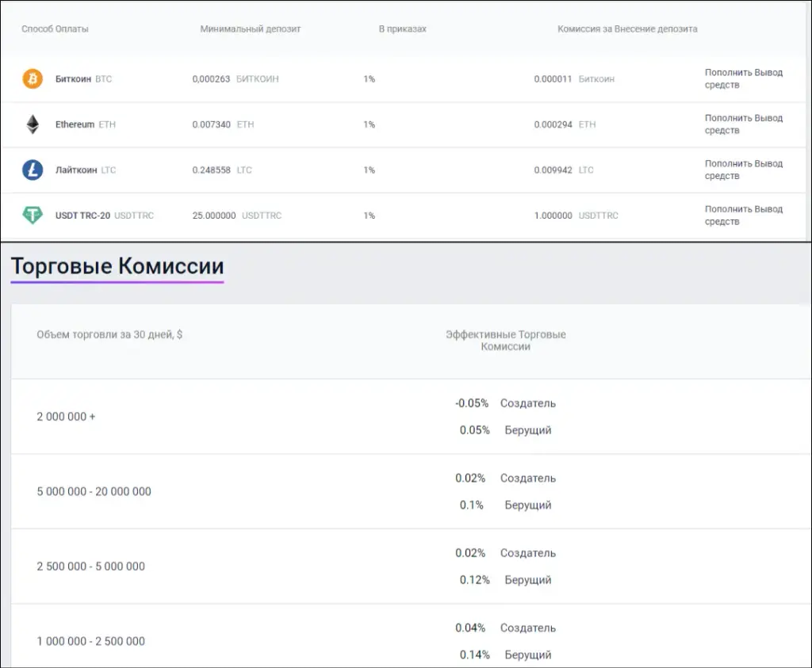812x668 pixels.
Task: Select the 5 000 000 - 20 000 000 tier
Action: [94, 491]
